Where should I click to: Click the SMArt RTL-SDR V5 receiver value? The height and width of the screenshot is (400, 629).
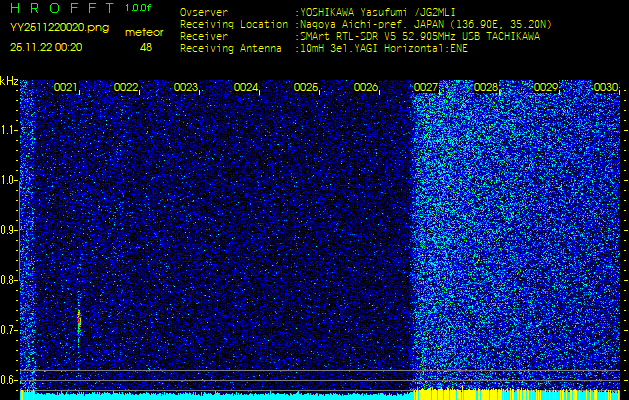pyautogui.click(x=420, y=37)
